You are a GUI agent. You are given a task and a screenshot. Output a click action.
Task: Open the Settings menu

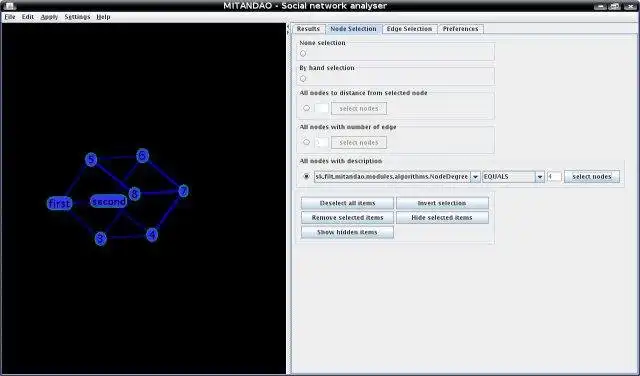pyautogui.click(x=77, y=17)
